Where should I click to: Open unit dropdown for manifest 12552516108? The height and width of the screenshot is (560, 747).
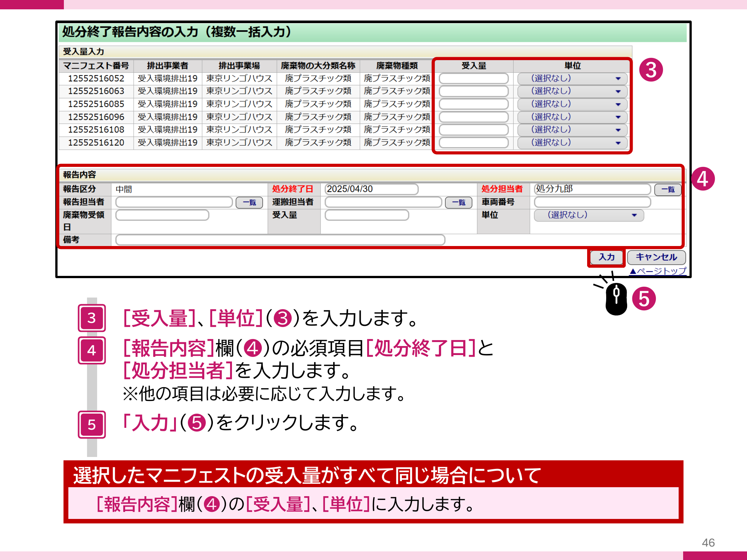[x=572, y=130]
